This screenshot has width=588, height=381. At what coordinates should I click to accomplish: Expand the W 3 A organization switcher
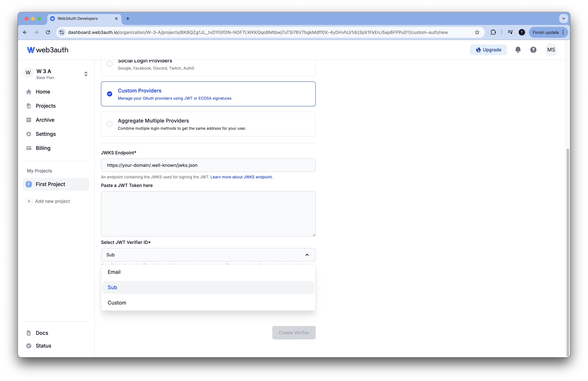(x=86, y=74)
